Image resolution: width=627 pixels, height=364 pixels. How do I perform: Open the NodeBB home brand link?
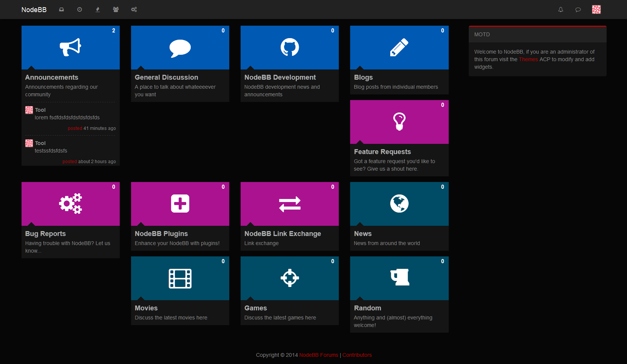(x=34, y=10)
